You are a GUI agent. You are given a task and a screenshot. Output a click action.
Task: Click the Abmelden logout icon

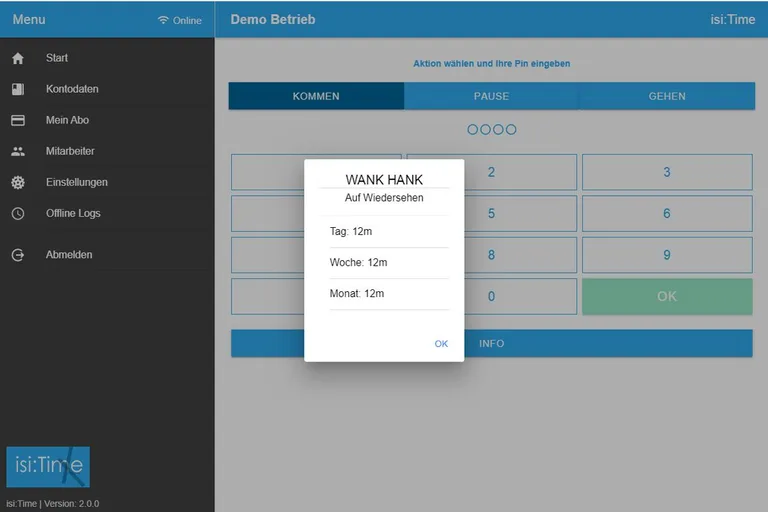coord(18,255)
